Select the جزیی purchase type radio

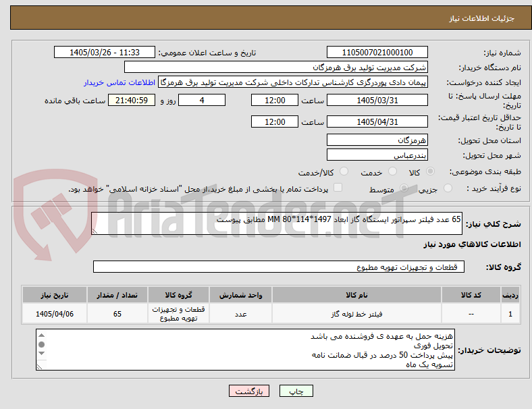click(x=448, y=188)
